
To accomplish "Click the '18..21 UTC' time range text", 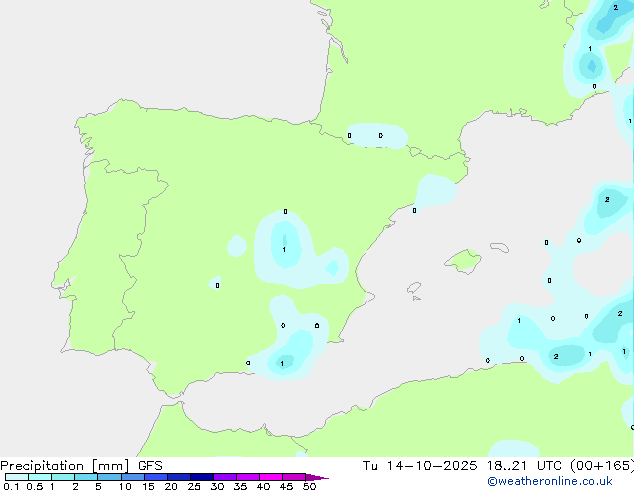I will tap(525, 466).
